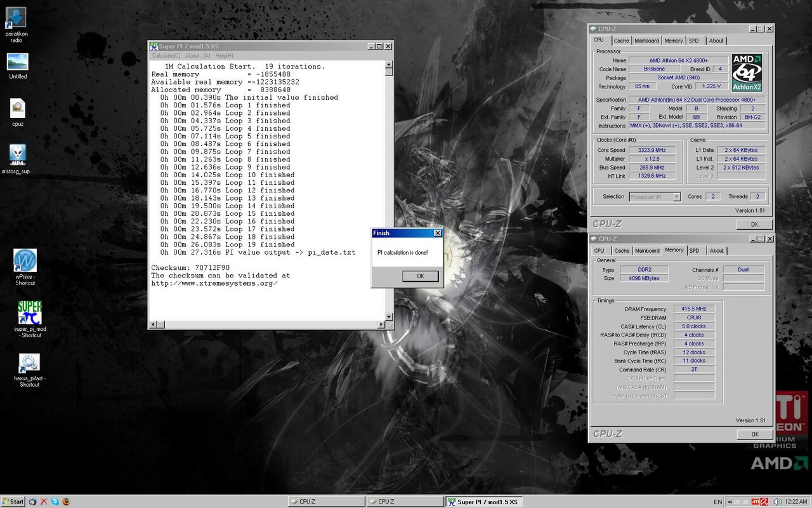Switch to Memory tab in upper CPU-Z window
Screen dimensions: 812x508
[674, 41]
